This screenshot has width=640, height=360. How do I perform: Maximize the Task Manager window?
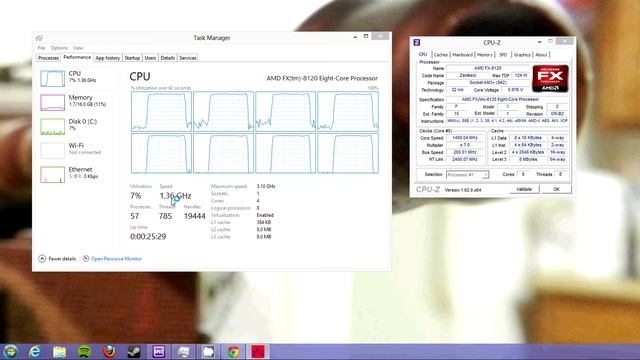coord(366,36)
